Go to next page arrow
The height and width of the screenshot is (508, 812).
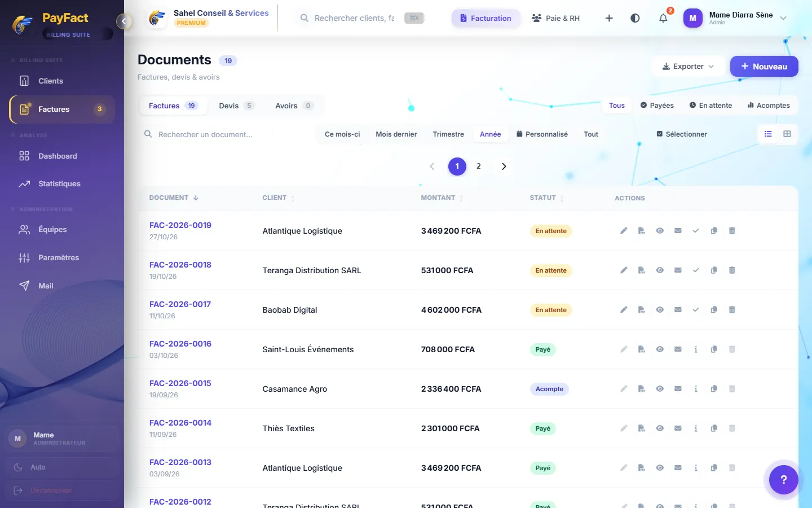point(504,167)
